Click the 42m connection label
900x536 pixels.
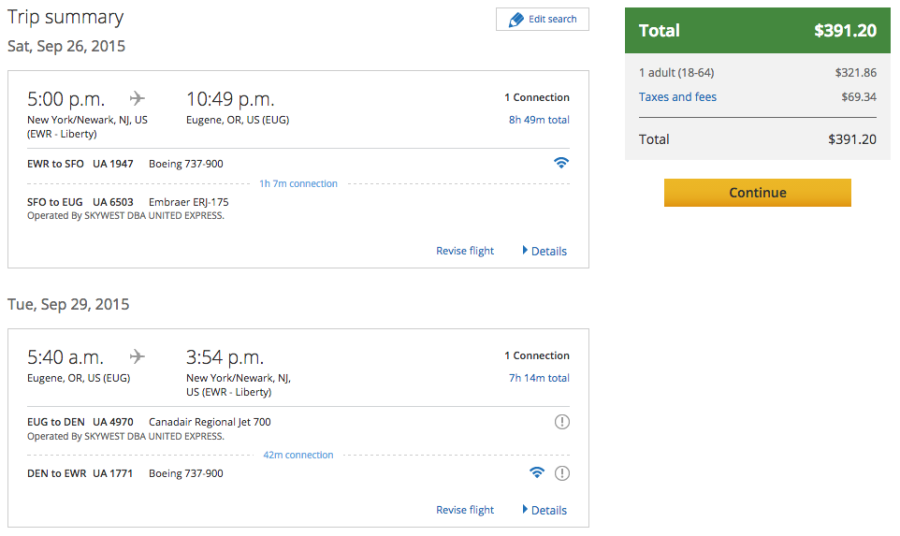tap(298, 455)
